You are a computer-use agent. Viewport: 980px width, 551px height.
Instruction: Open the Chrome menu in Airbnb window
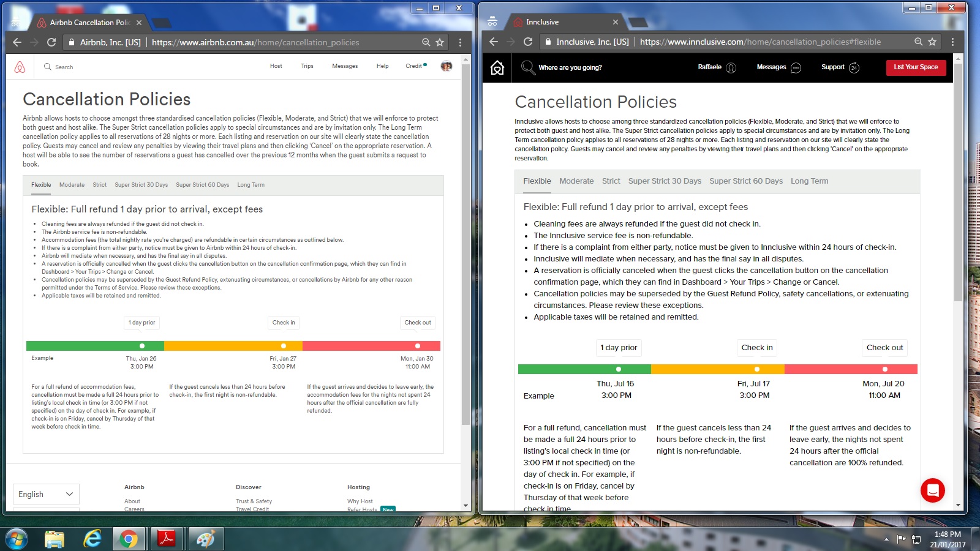pyautogui.click(x=460, y=42)
